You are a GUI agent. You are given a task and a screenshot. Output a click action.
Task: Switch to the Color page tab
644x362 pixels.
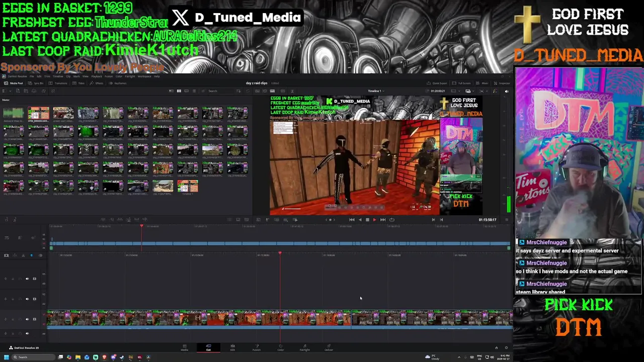click(281, 347)
